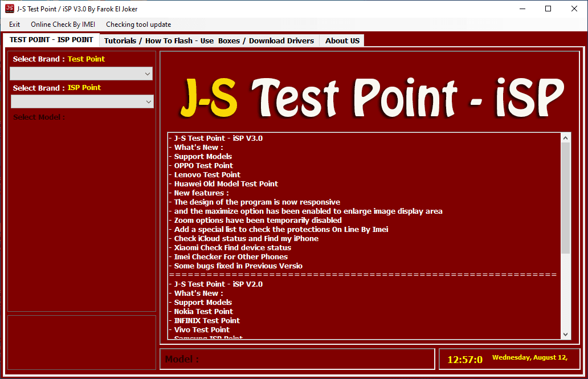Click the Wednesday, August 12 date label
This screenshot has width=588, height=379.
click(x=530, y=358)
